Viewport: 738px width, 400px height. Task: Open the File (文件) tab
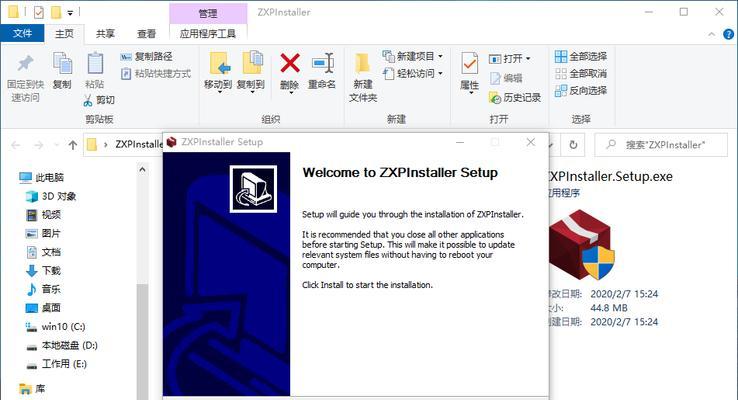(x=23, y=33)
